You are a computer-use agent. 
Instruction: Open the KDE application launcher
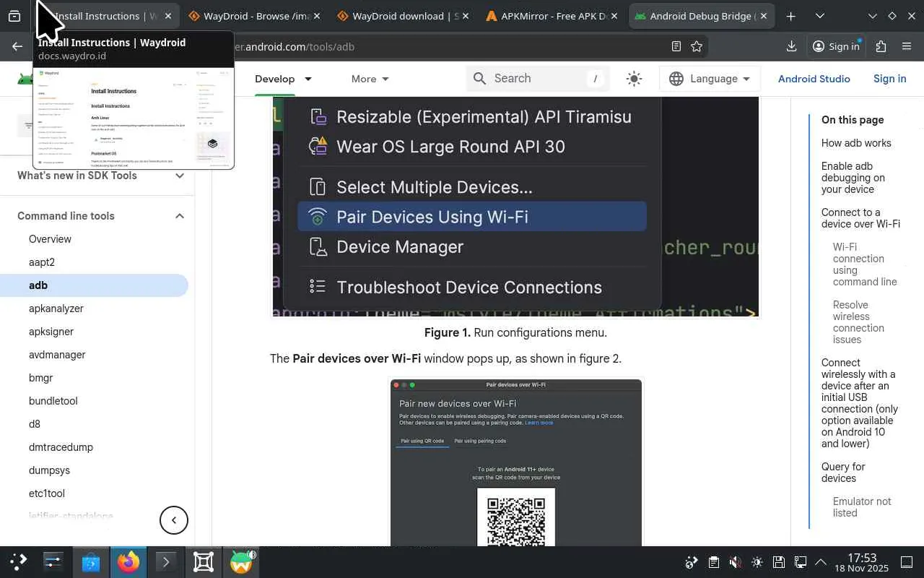tap(18, 561)
